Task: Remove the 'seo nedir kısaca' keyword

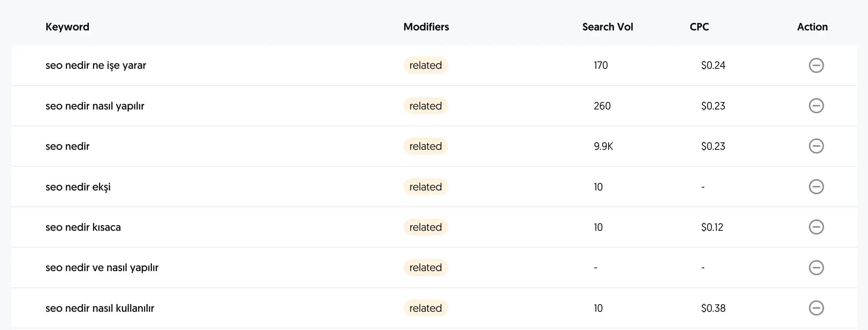Action: 816,227
